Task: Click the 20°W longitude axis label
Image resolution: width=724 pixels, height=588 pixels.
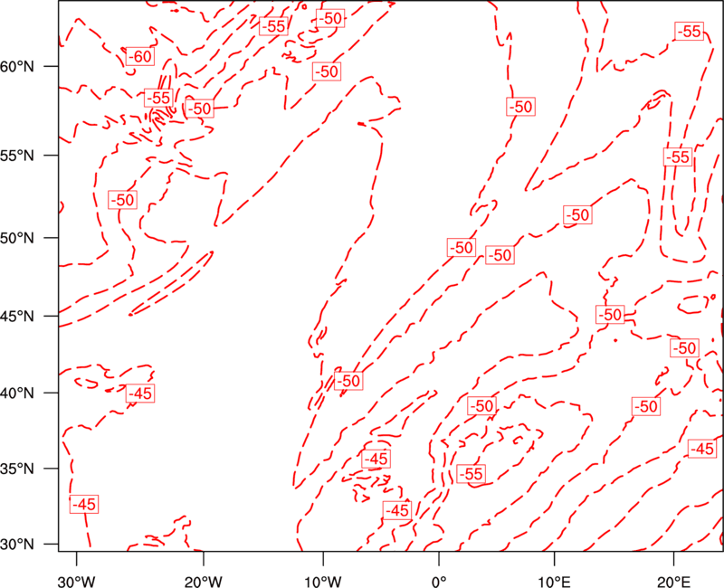Action: [x=203, y=581]
